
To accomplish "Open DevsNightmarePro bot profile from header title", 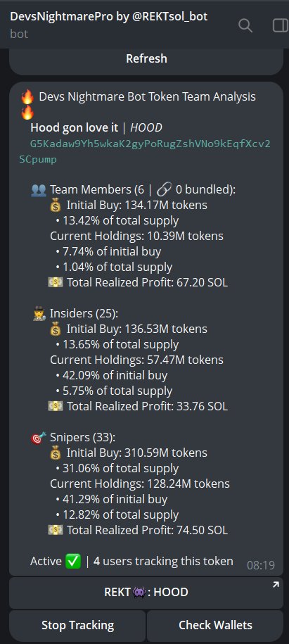I will pos(109,16).
